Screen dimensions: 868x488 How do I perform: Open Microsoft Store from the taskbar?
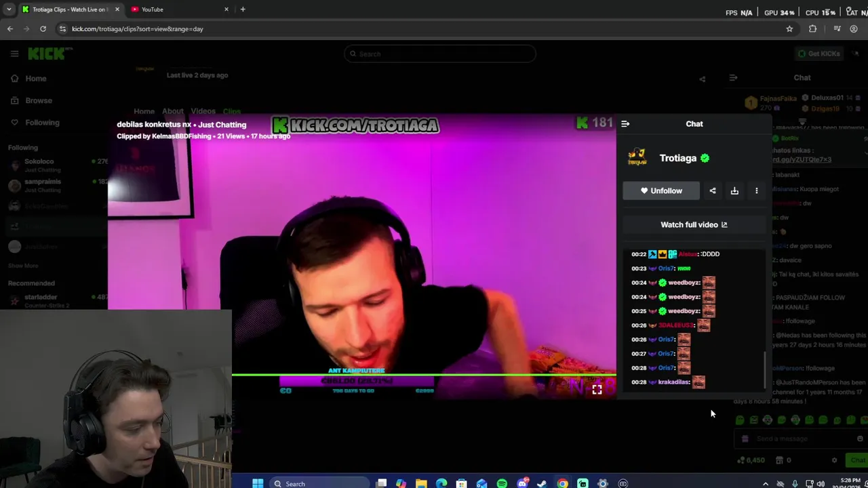click(x=462, y=483)
